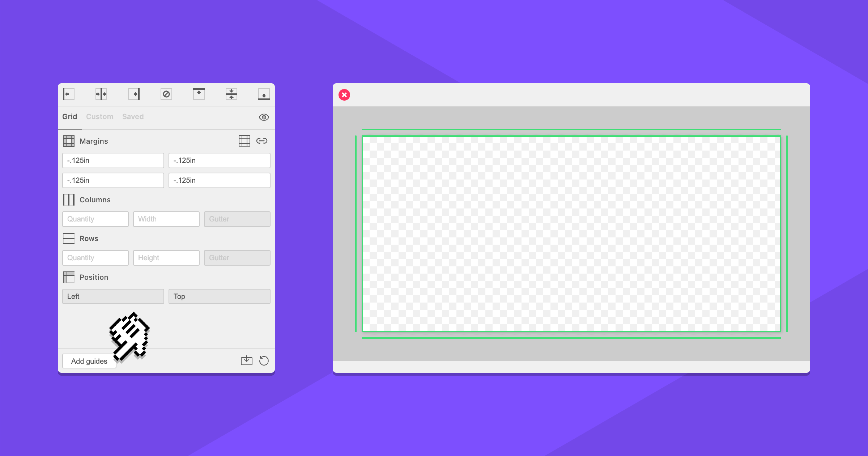The height and width of the screenshot is (456, 868).
Task: Add a guide at the left edge
Action: pos(68,94)
